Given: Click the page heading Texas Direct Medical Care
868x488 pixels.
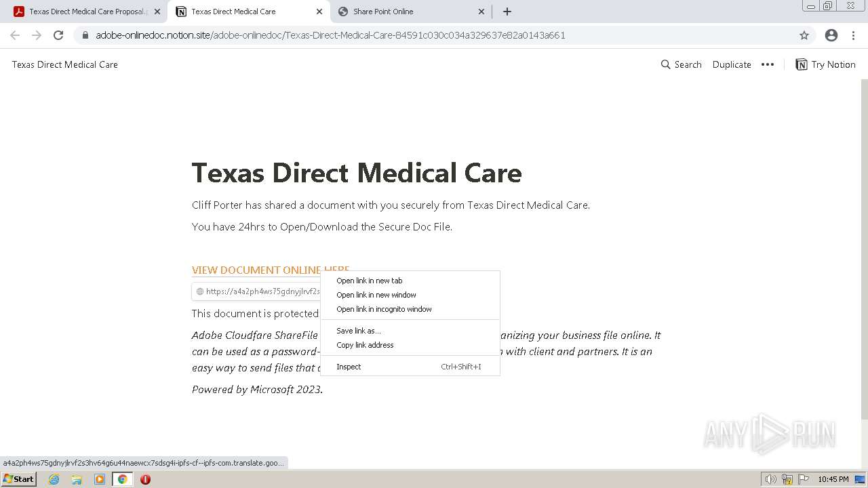Looking at the screenshot, I should click(x=357, y=173).
